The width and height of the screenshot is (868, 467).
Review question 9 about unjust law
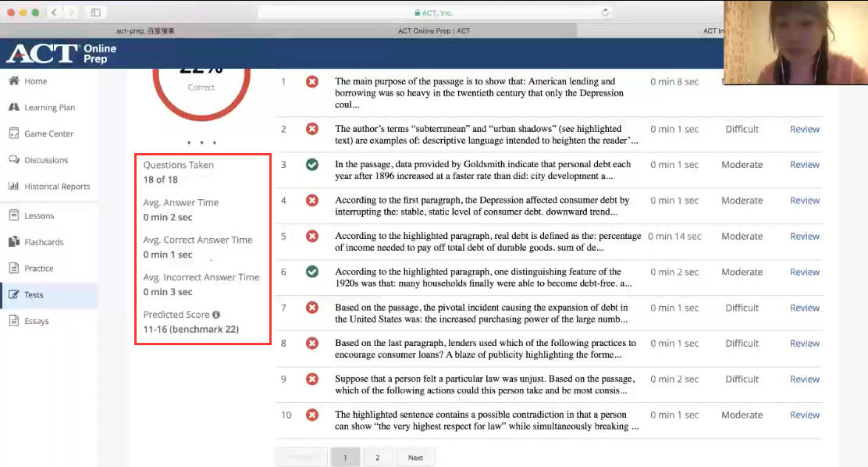tap(804, 379)
